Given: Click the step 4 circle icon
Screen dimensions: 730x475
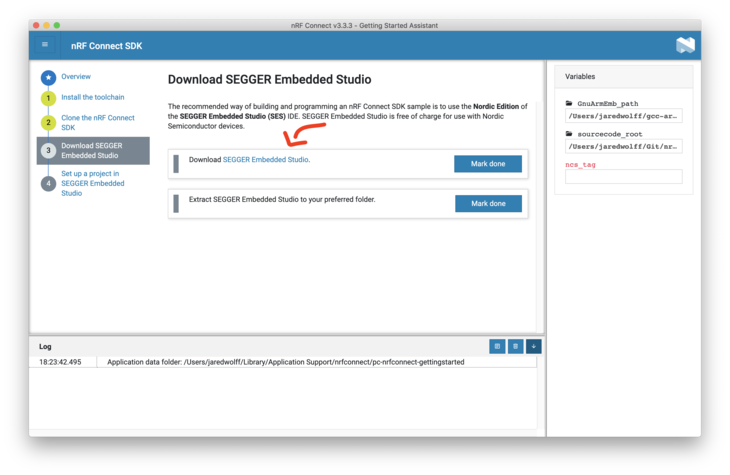Looking at the screenshot, I should tap(48, 183).
